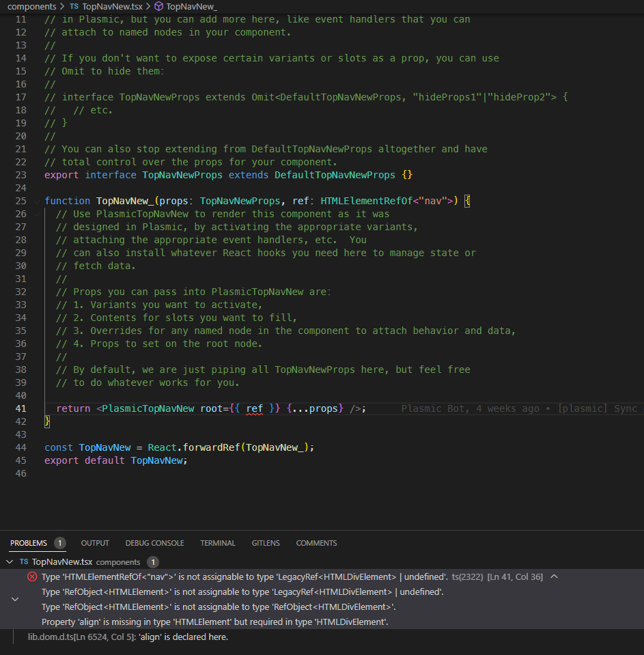Click line number 23 in the gutter
The width and height of the screenshot is (644, 655).
click(20, 175)
